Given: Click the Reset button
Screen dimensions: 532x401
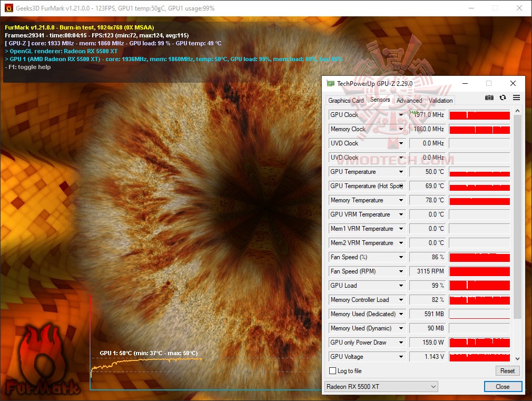Looking at the screenshot, I should (x=507, y=371).
